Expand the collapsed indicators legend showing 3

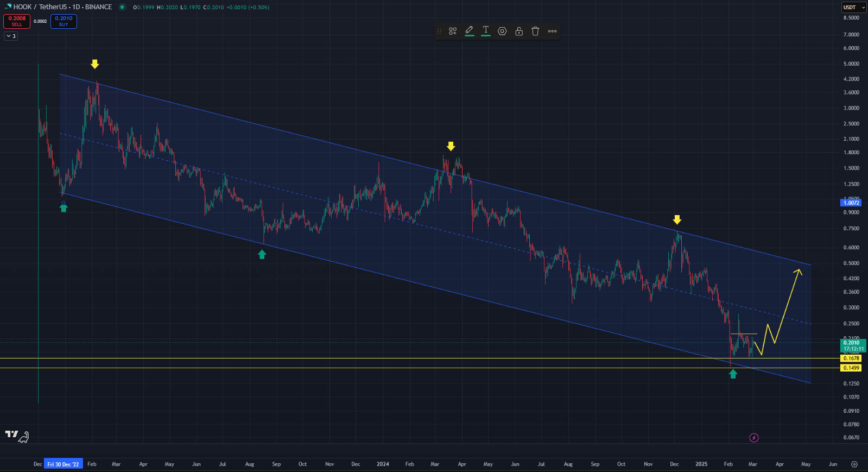pos(11,36)
